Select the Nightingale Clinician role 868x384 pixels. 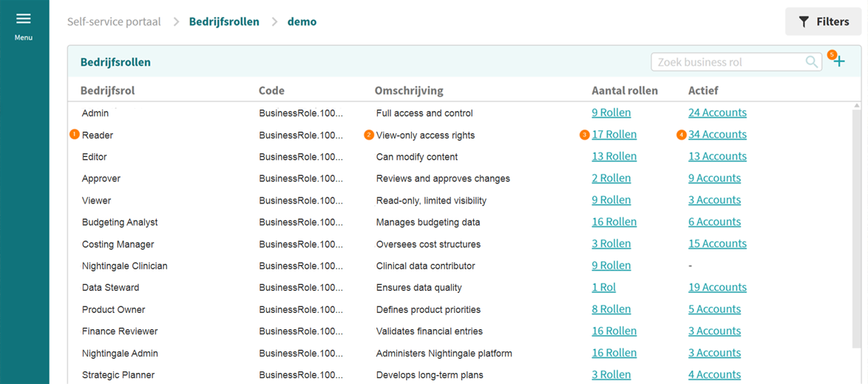click(x=124, y=266)
